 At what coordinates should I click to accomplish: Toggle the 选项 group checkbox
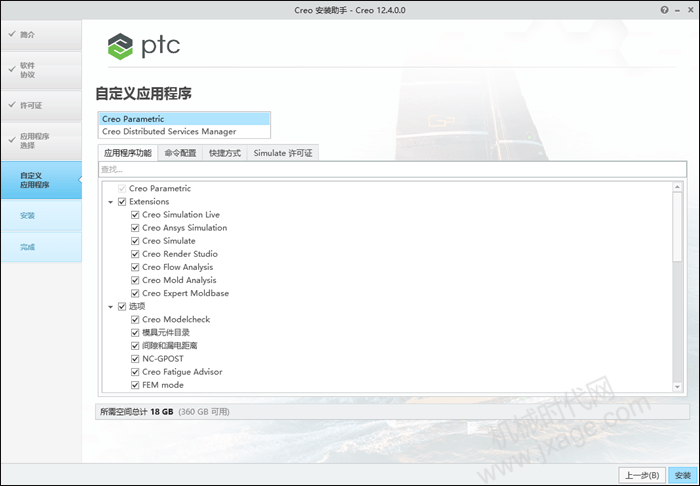[122, 307]
